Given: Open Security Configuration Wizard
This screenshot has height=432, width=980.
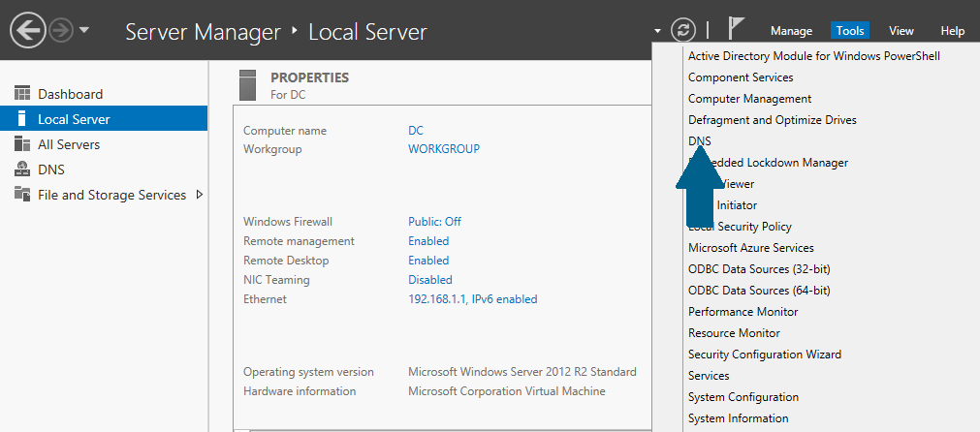Looking at the screenshot, I should click(765, 354).
